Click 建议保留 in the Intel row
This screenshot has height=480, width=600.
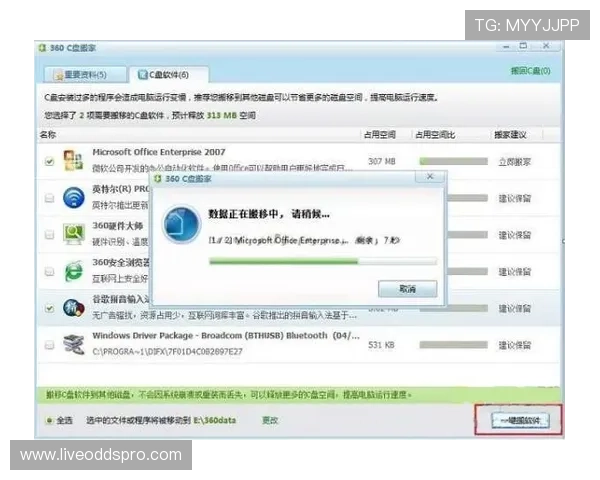pos(515,198)
